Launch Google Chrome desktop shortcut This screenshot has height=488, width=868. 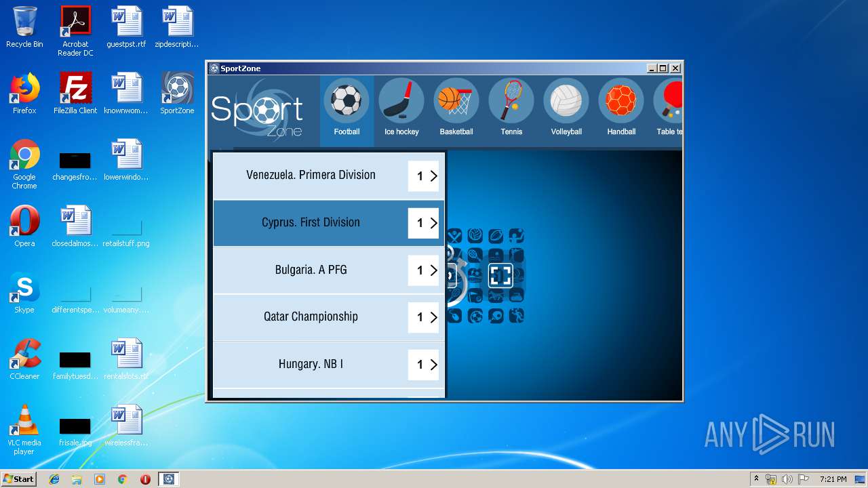pos(24,164)
